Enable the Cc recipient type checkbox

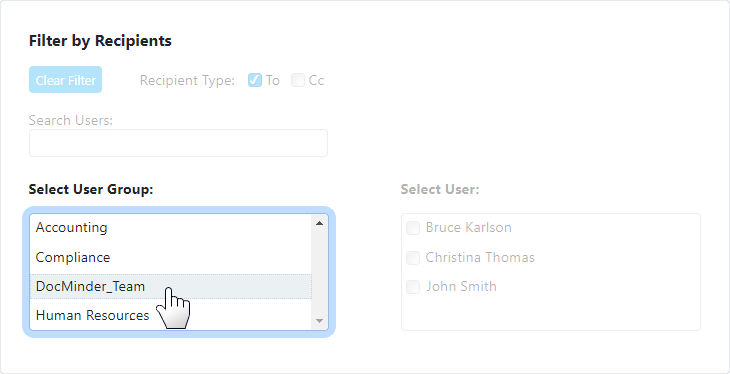(297, 80)
